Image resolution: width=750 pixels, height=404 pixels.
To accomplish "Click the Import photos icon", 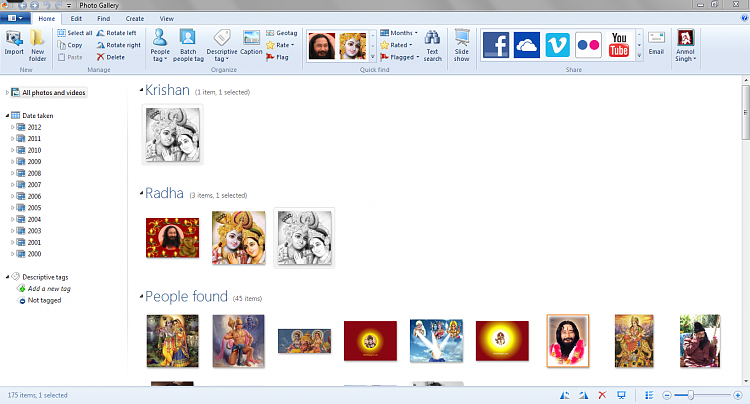I will tap(14, 43).
